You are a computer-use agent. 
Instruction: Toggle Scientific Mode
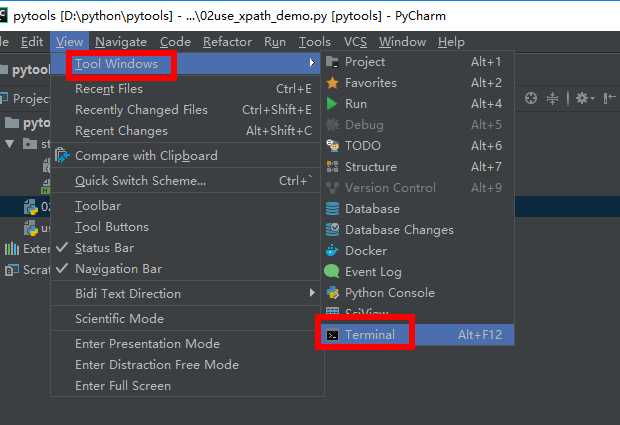186,319
